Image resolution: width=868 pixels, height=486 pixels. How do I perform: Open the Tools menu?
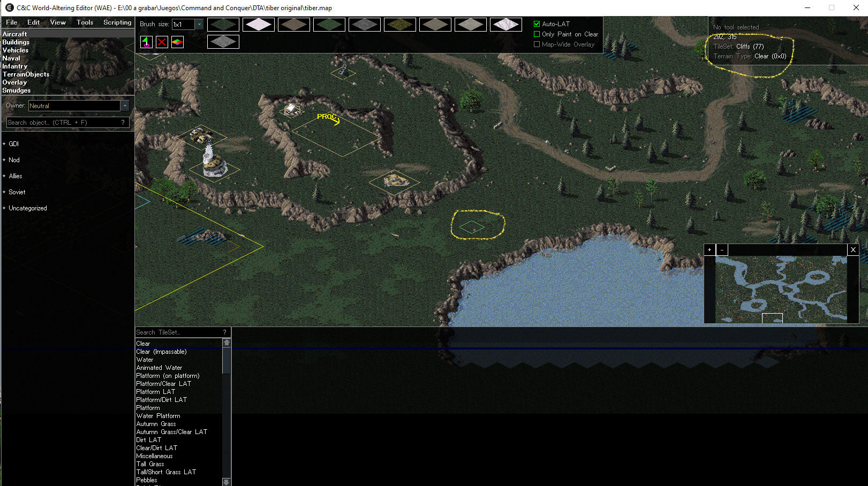[85, 22]
